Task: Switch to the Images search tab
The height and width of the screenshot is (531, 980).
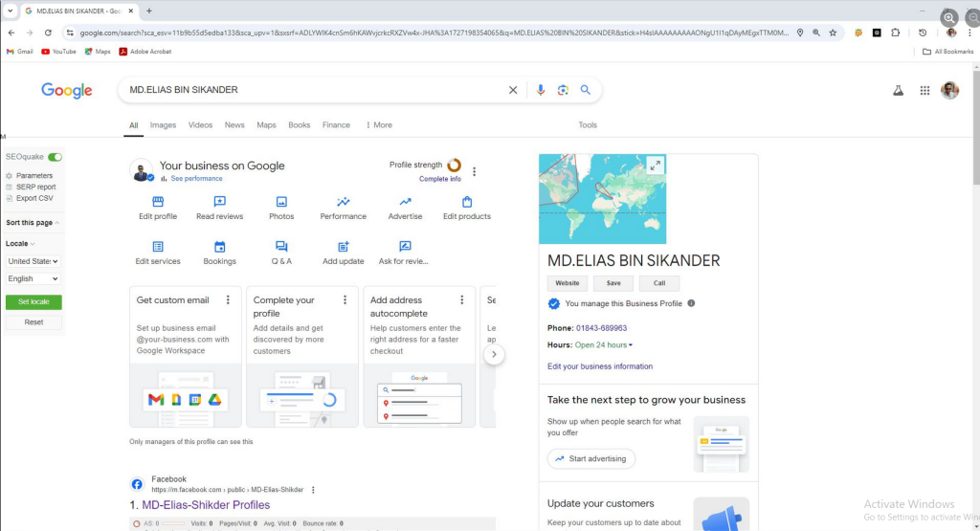Action: [x=163, y=125]
